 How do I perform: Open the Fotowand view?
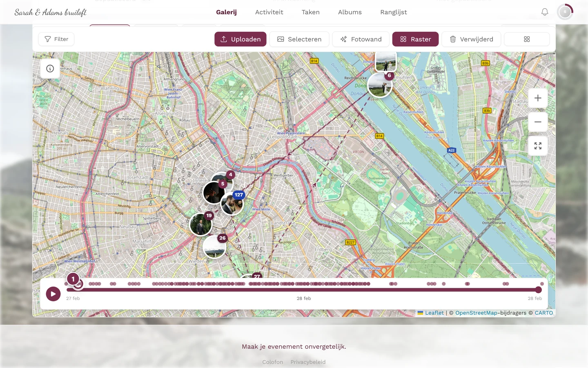coord(361,39)
